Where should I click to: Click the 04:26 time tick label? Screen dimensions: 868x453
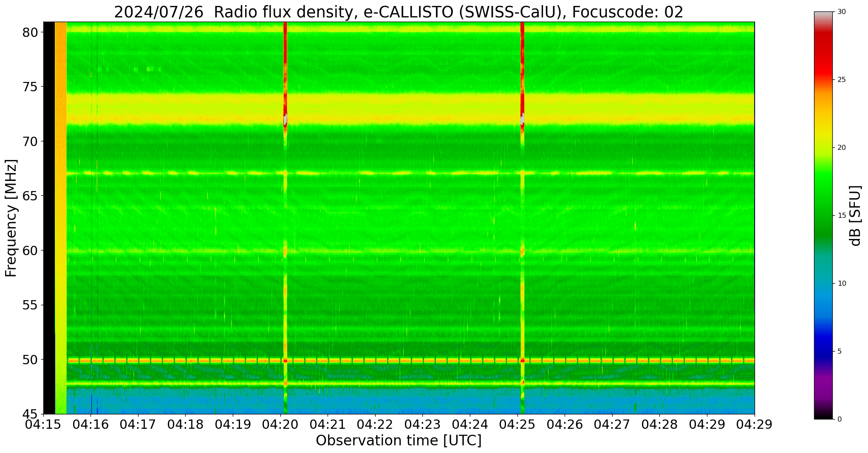(564, 425)
